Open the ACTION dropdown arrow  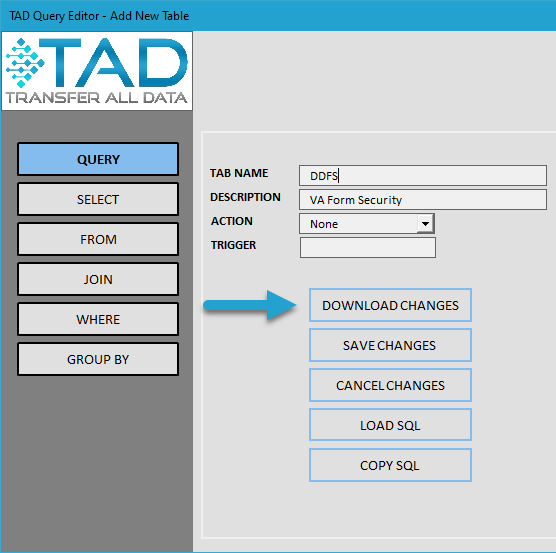pyautogui.click(x=425, y=224)
